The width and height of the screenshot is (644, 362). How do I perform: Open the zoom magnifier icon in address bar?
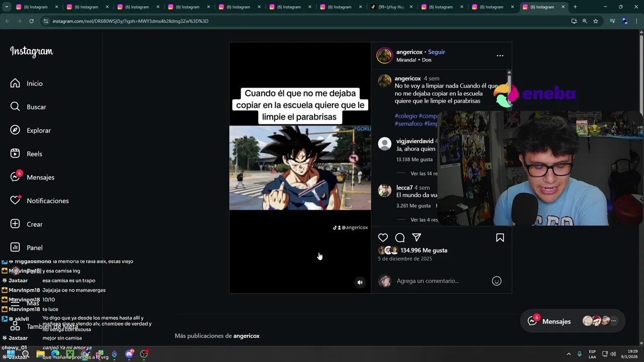tap(585, 21)
